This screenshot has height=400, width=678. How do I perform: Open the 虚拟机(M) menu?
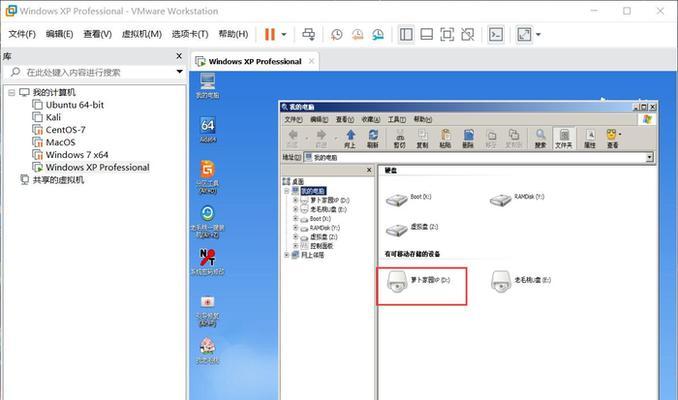click(141, 34)
